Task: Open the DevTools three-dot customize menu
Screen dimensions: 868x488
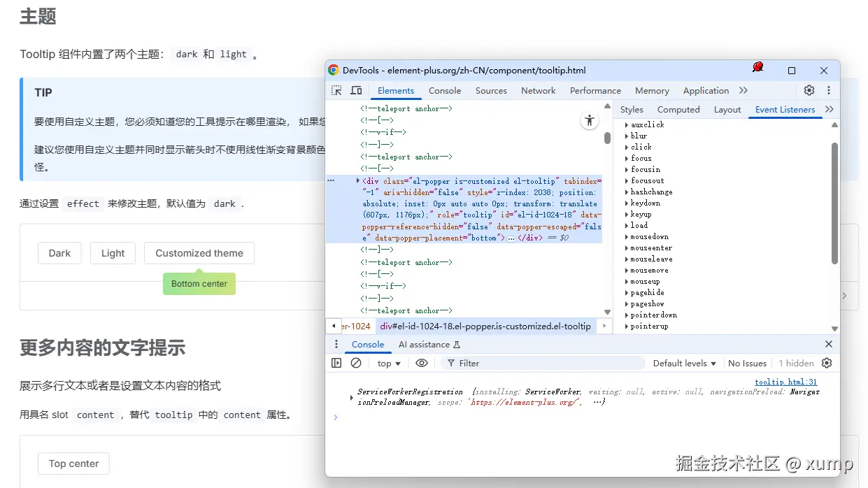Action: click(829, 90)
